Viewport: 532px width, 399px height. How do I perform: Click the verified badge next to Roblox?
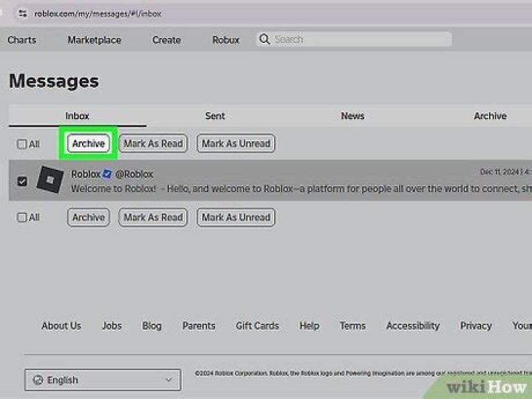point(107,174)
